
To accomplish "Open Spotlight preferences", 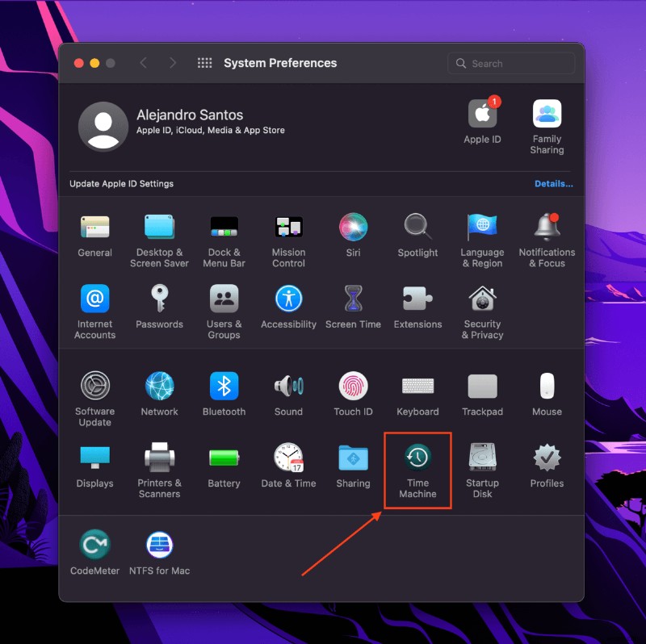I will pos(417,230).
